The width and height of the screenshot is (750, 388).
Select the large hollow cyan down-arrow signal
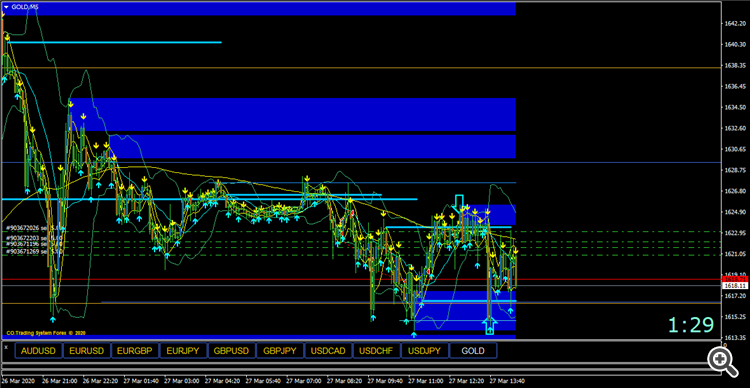459,203
